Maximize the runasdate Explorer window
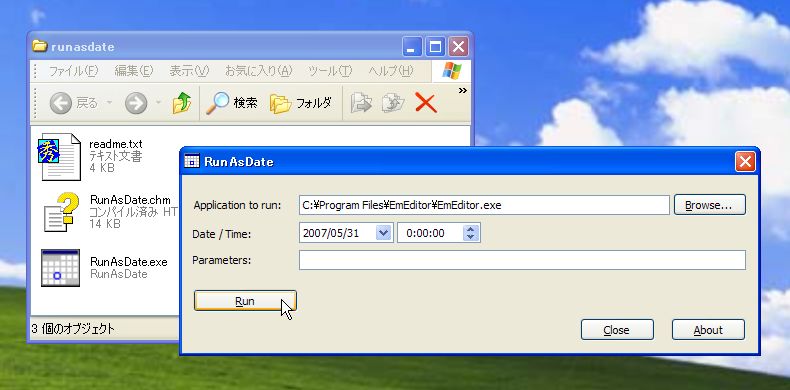Screen dimensions: 790x390 pos(435,47)
